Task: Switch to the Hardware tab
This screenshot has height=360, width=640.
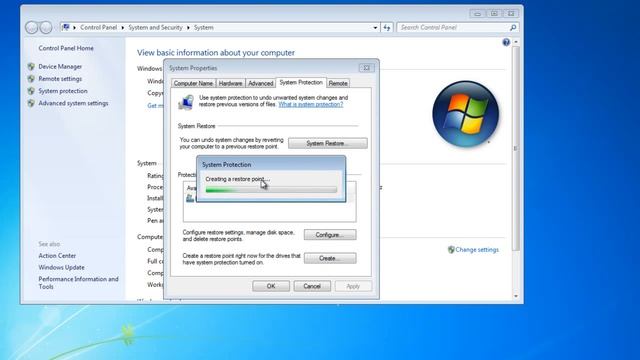Action: tap(230, 83)
